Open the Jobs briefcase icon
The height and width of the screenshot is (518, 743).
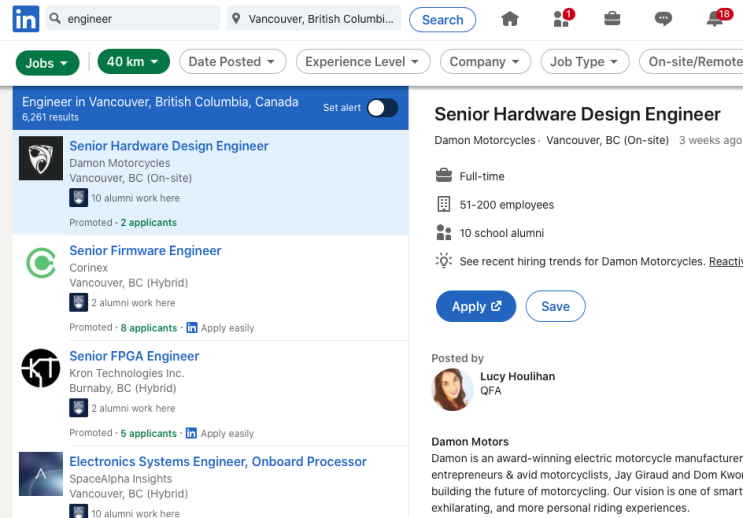(612, 18)
